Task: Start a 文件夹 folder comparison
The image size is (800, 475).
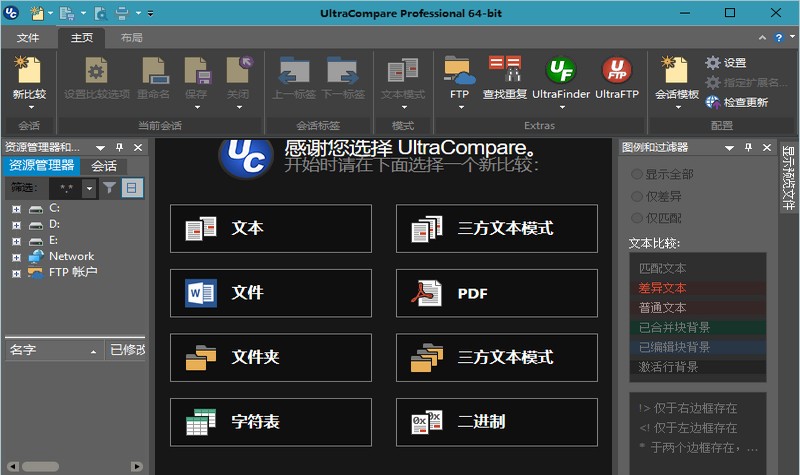Action: [x=271, y=358]
